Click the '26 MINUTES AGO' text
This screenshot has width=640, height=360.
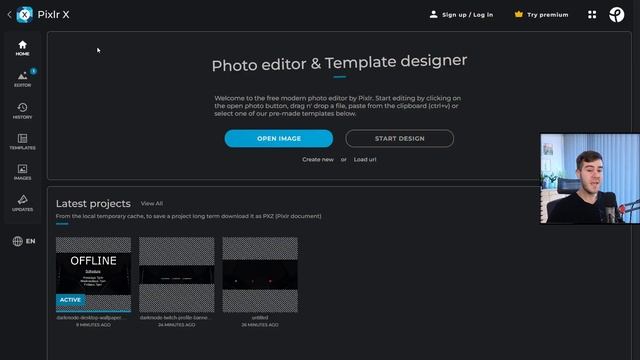[260, 325]
